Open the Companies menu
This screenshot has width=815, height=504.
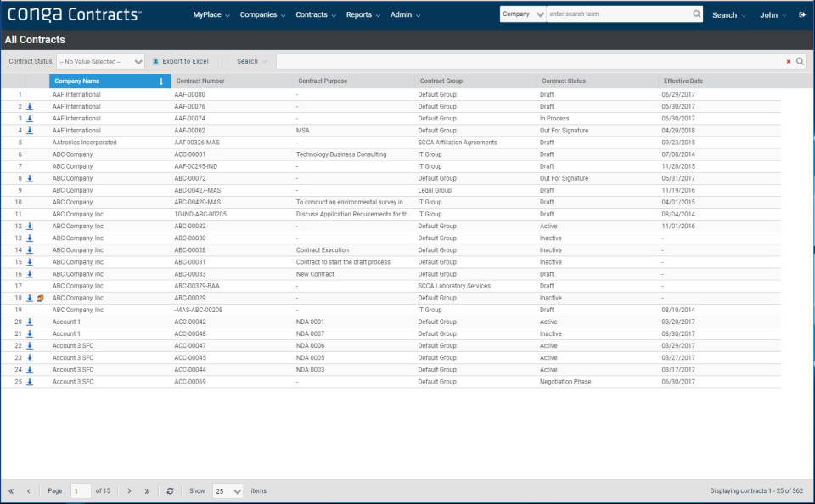[261, 14]
